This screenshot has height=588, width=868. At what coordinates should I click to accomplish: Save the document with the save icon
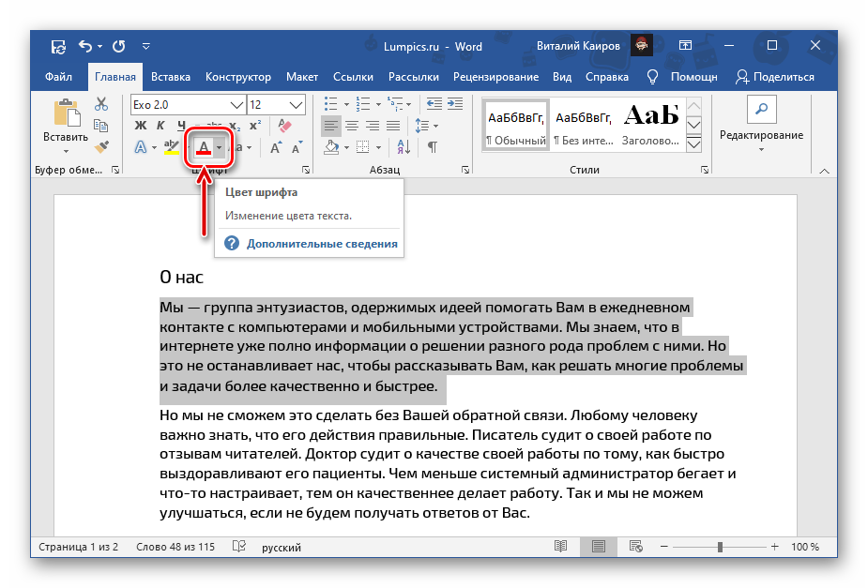[x=59, y=47]
